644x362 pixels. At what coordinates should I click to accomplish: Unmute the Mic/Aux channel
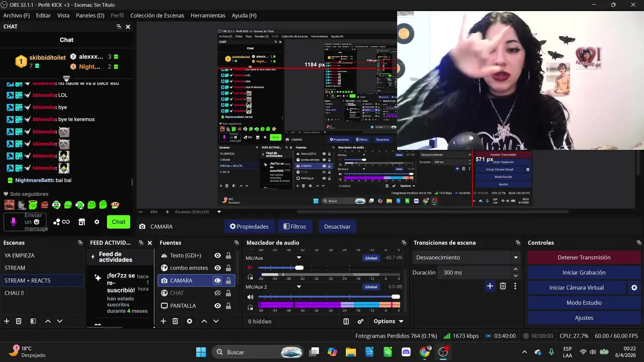pos(251,268)
